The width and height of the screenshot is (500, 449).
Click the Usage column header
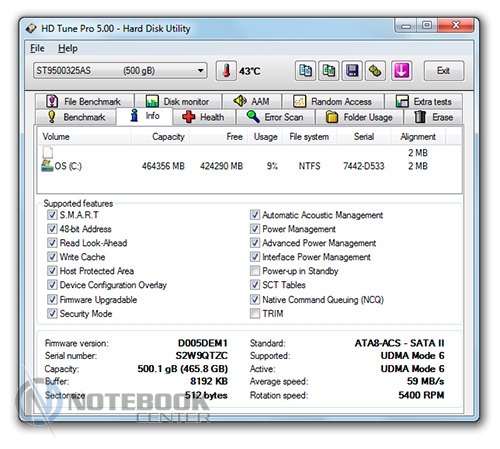click(x=265, y=137)
